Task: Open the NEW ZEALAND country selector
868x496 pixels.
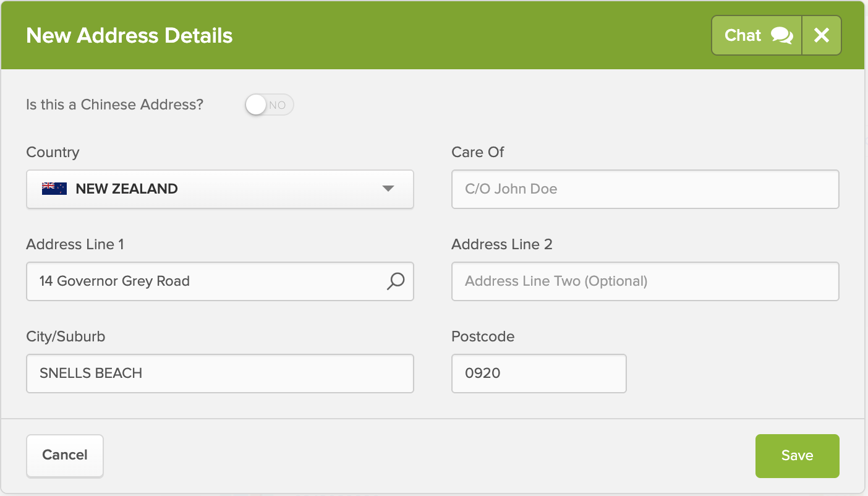Action: click(x=219, y=189)
